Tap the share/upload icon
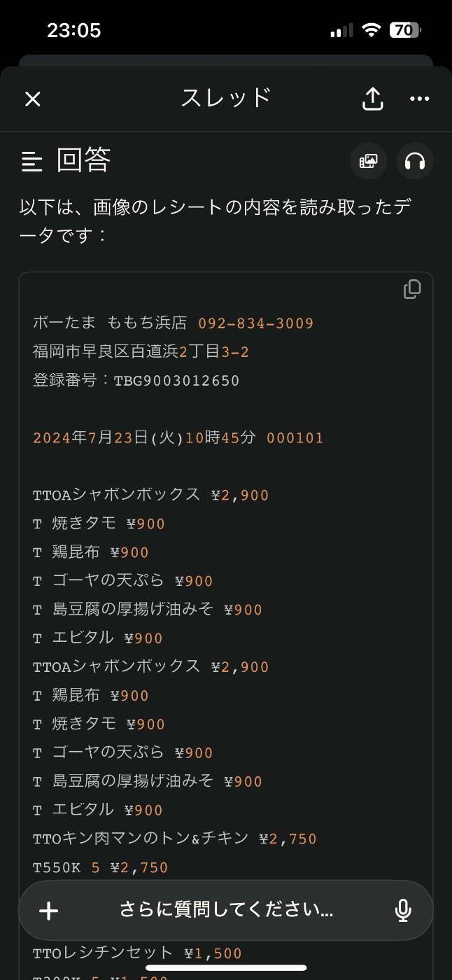This screenshot has height=980, width=452. point(372,99)
